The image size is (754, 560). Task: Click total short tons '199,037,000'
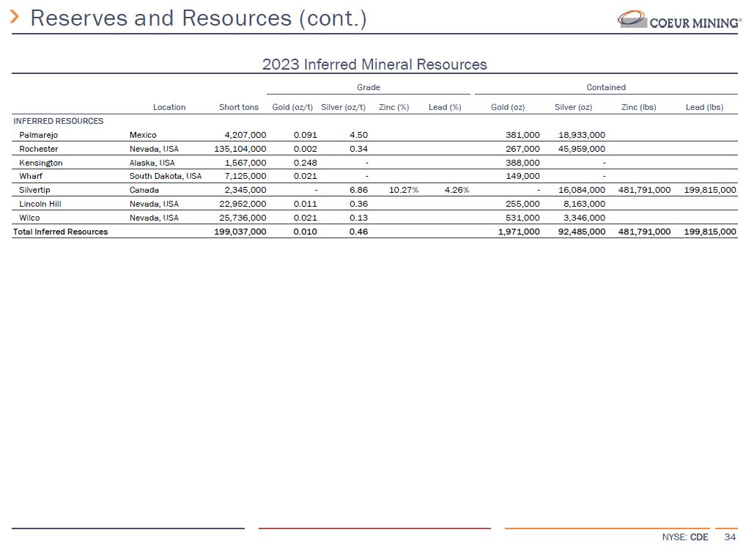[240, 232]
